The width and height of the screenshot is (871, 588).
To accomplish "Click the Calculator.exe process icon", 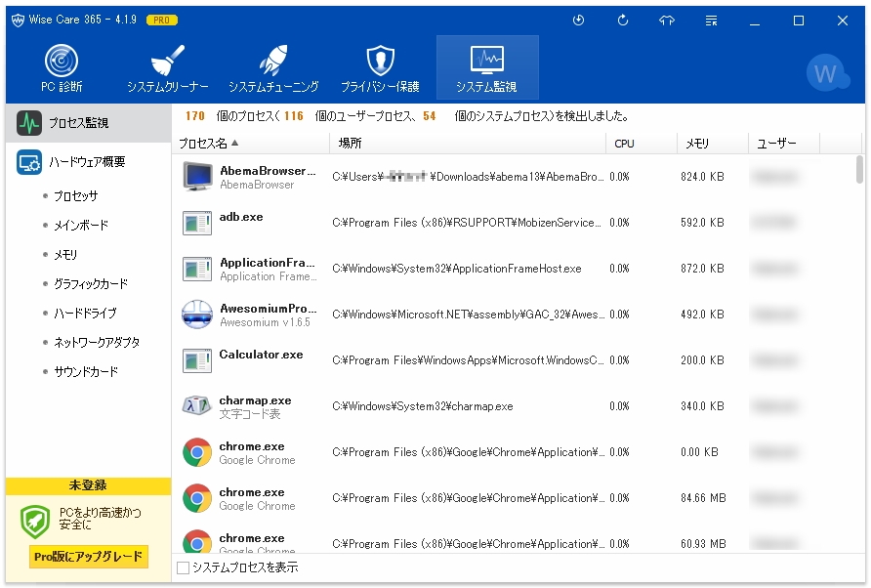I will click(x=197, y=360).
